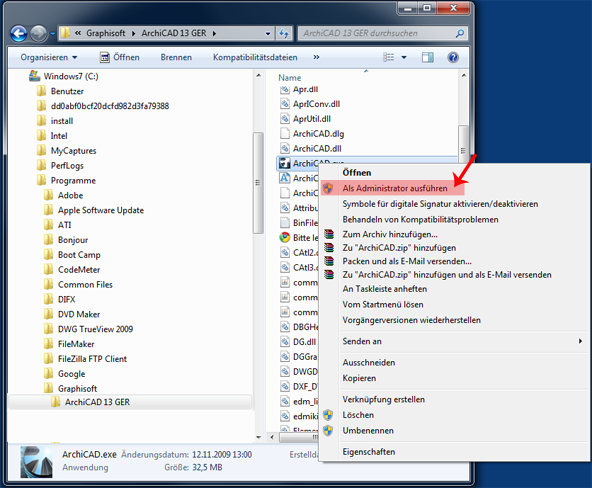Click the folder icon of Boot Camp
592x488 pixels.
click(48, 255)
